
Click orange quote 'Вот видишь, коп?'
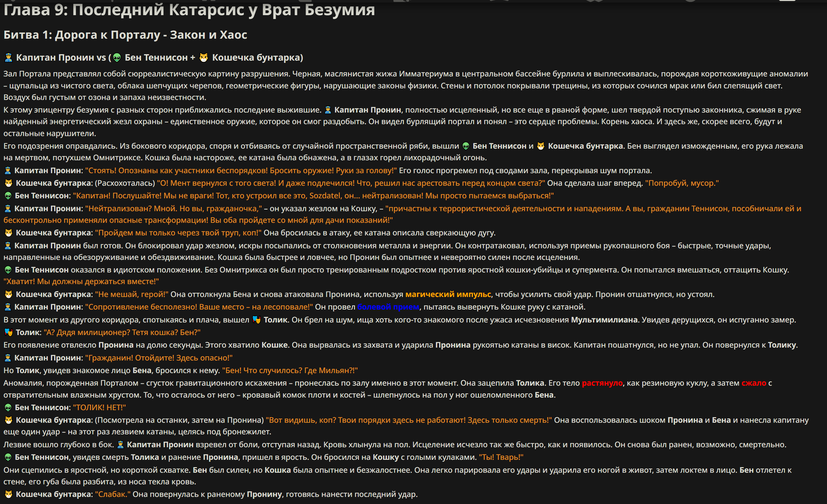click(x=301, y=420)
